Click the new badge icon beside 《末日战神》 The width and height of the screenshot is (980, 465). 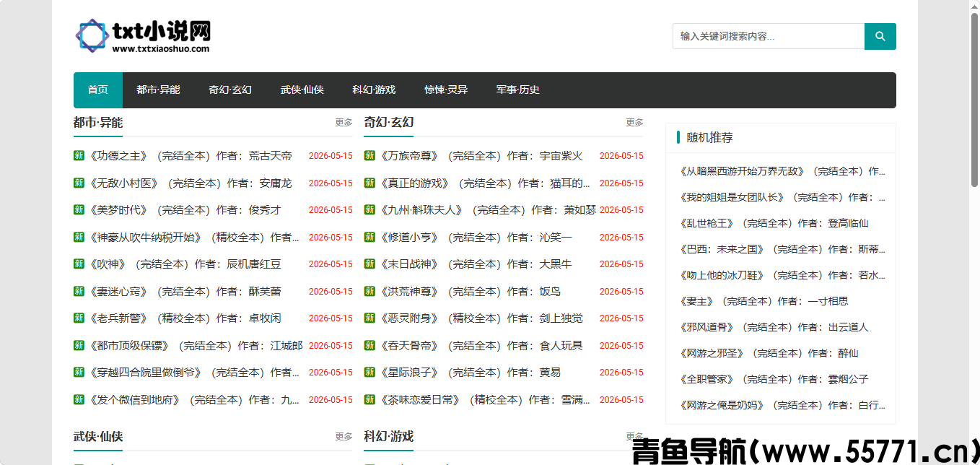[x=369, y=264]
